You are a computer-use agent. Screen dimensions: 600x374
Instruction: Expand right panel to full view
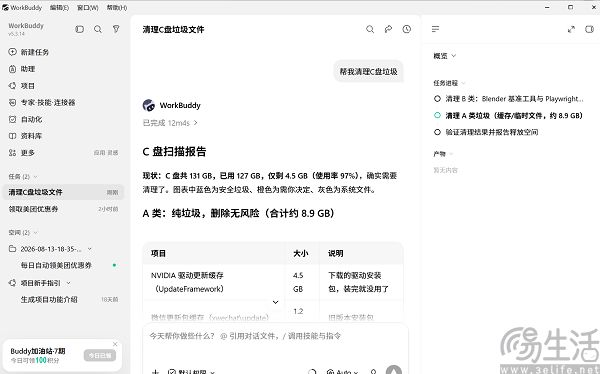571,29
